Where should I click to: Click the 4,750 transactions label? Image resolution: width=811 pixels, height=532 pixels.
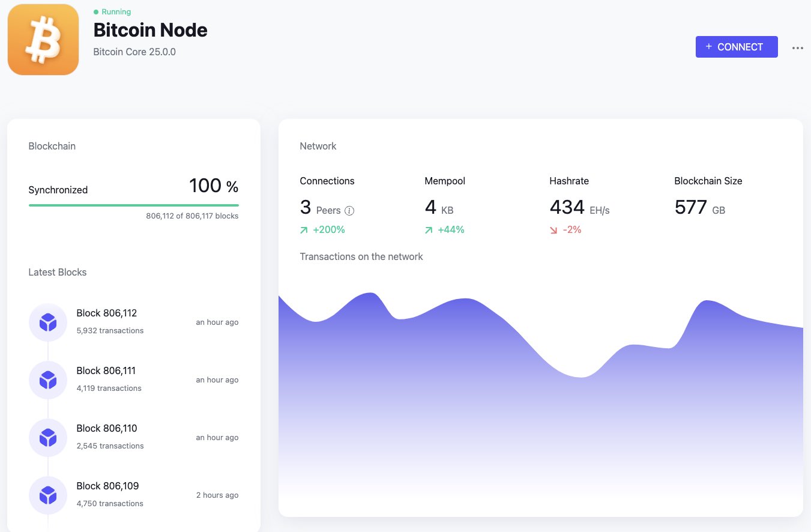tap(110, 503)
